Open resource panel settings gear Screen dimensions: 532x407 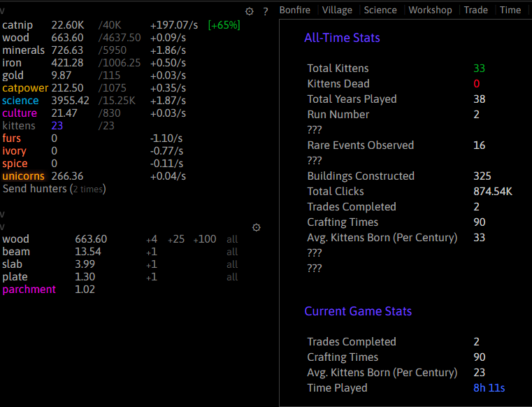tap(250, 12)
